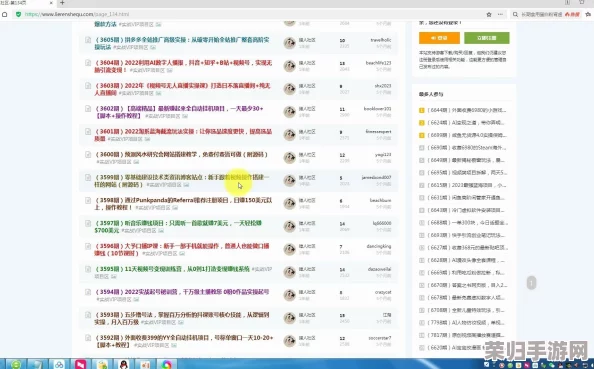Click author avatar on post 3597 row
The image size is (594, 369).
point(290,226)
